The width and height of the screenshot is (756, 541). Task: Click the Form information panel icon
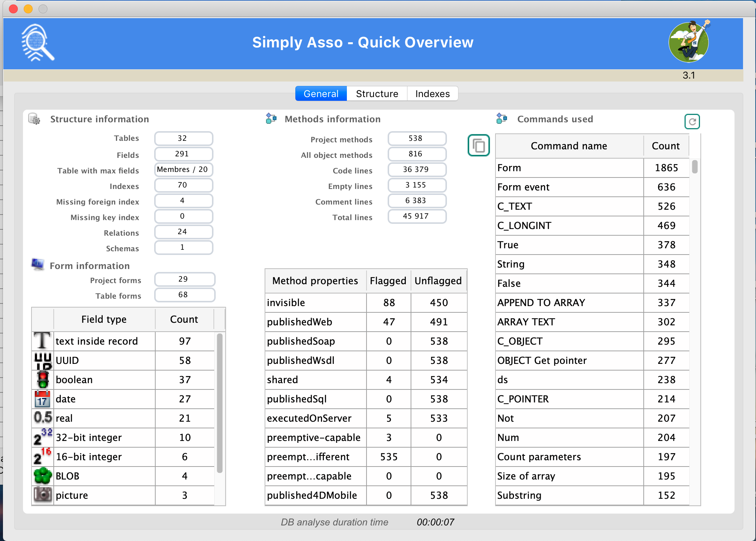(x=37, y=264)
